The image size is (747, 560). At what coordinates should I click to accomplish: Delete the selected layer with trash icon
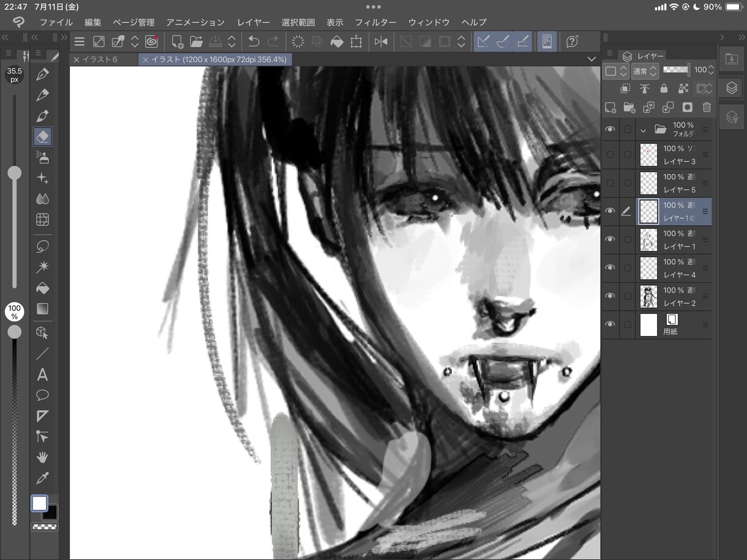[x=707, y=107]
